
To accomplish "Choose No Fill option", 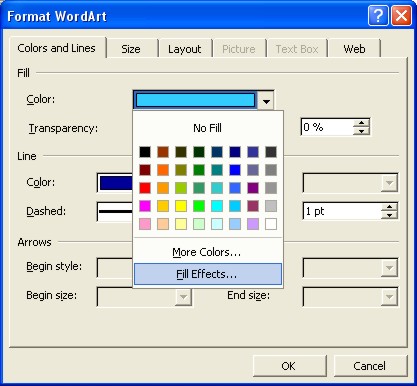I will [x=207, y=128].
